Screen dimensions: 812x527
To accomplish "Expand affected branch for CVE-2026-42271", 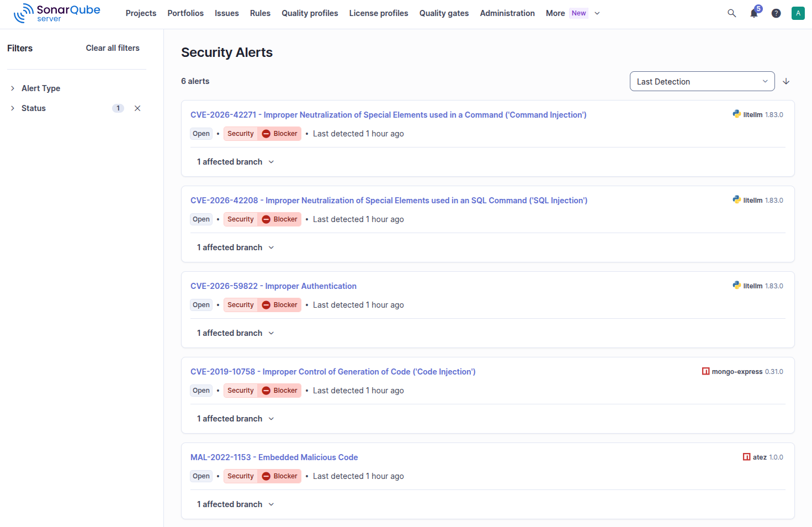I will click(x=236, y=162).
